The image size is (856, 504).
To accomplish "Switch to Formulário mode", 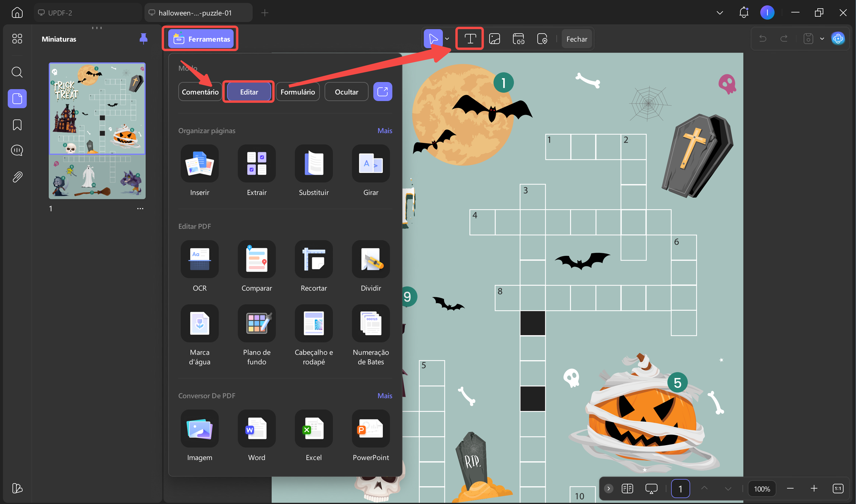I will [x=298, y=92].
